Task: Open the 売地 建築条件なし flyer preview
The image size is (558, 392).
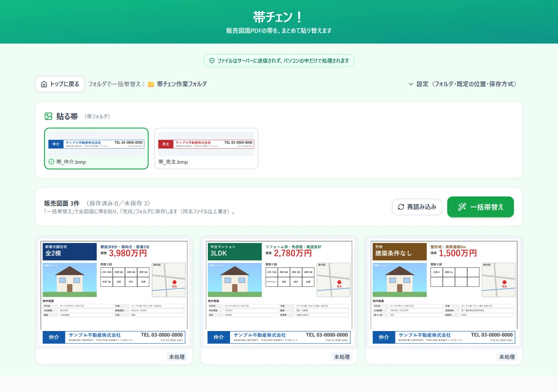Action: coord(444,292)
